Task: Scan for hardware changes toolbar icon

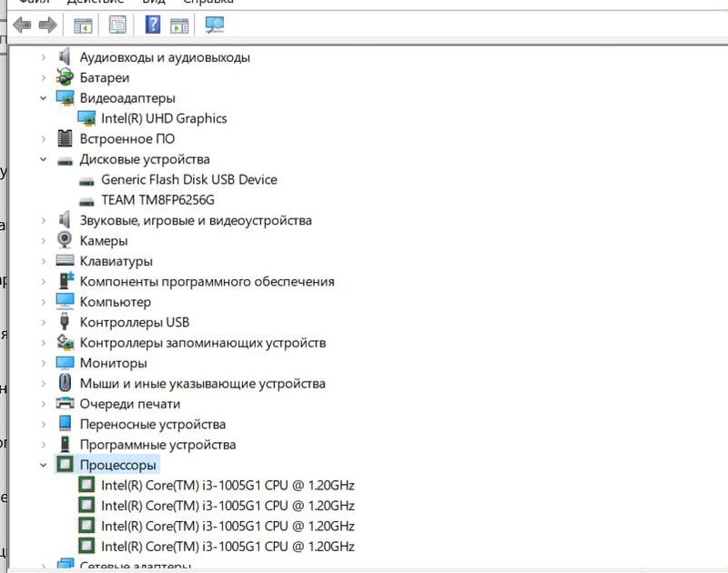Action: click(215, 25)
